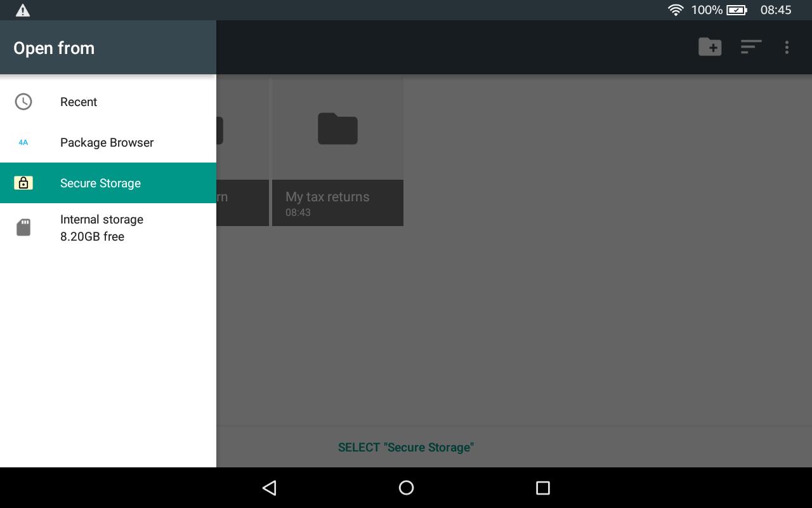Choose Internal storage 8.20GB free
The height and width of the screenshot is (508, 812).
pyautogui.click(x=108, y=227)
